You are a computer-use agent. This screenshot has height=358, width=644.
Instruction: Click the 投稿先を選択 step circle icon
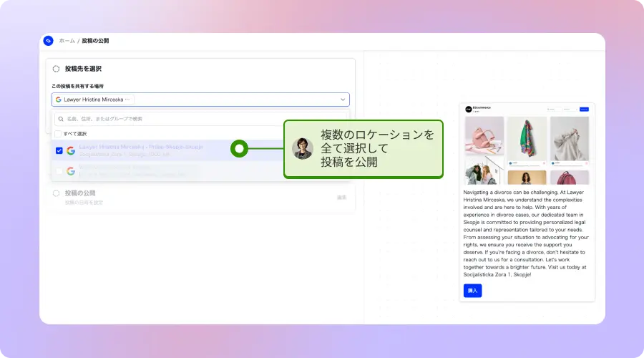(56, 69)
